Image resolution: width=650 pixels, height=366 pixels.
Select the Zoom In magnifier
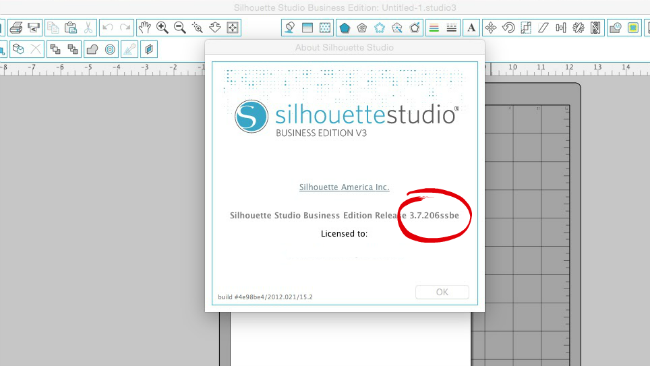click(x=162, y=28)
